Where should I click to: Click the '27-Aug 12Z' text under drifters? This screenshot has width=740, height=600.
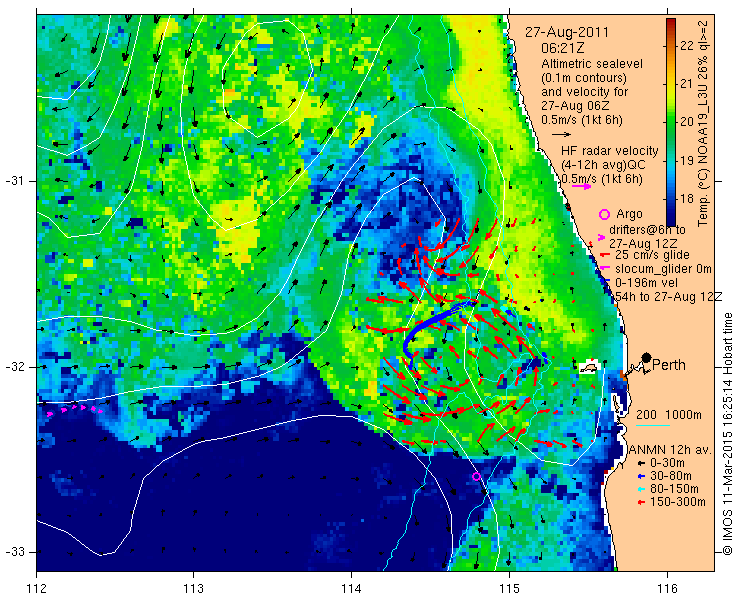tap(643, 244)
